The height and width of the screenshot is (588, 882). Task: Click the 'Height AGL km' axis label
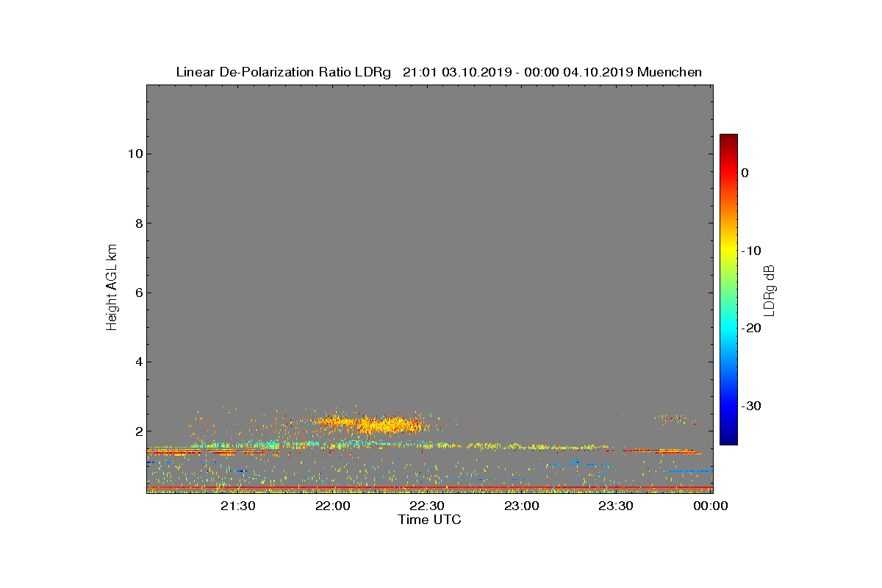point(112,289)
